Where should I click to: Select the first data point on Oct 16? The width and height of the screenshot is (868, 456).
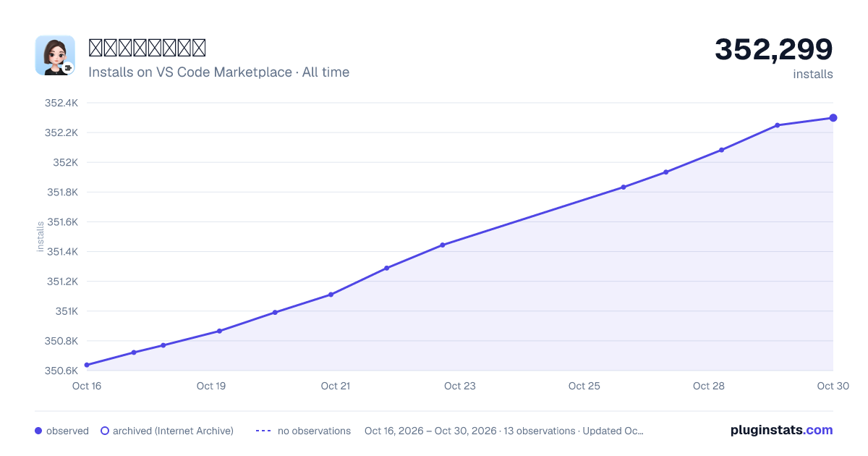coord(87,365)
